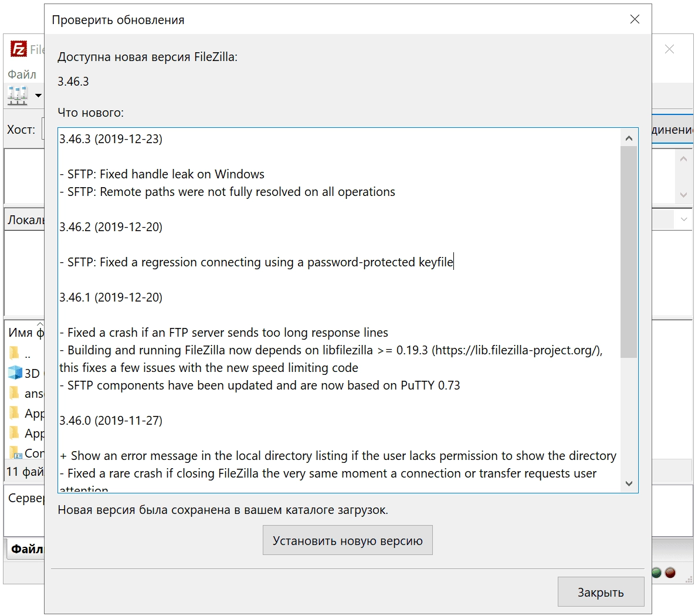Expand the Site Manager dropdown arrow
This screenshot has height=616, width=695.
[38, 96]
